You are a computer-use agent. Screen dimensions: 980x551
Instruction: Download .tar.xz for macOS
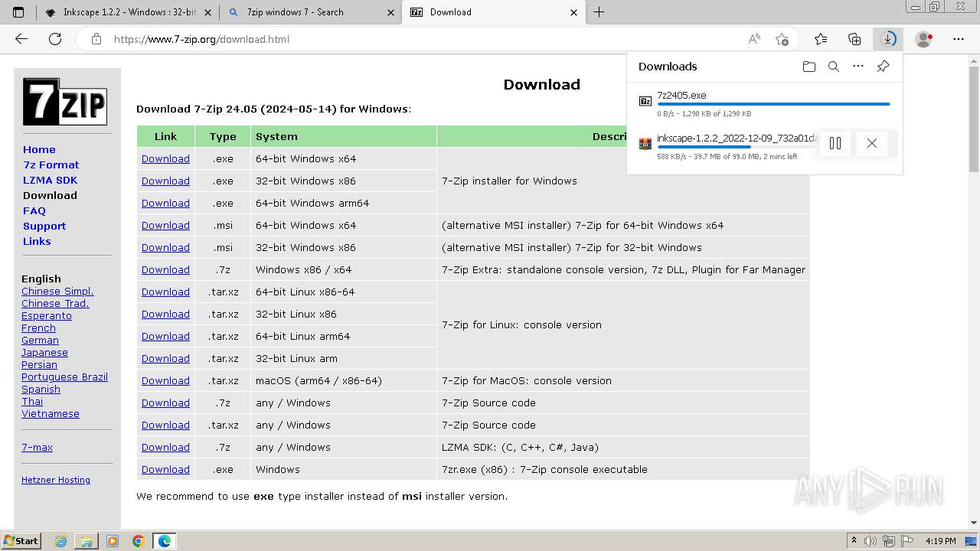coord(165,380)
